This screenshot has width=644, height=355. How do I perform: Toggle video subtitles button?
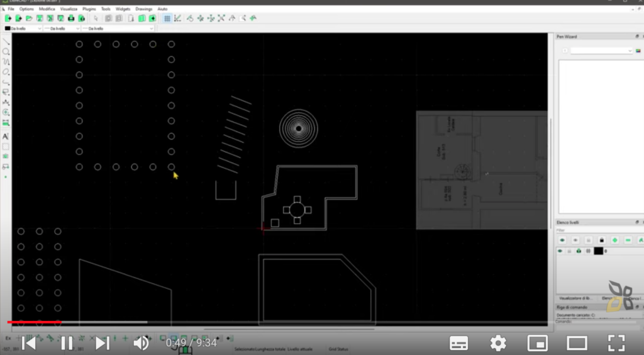point(458,342)
